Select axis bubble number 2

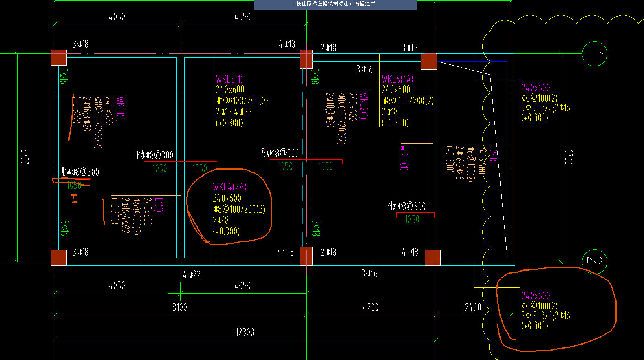click(x=595, y=261)
